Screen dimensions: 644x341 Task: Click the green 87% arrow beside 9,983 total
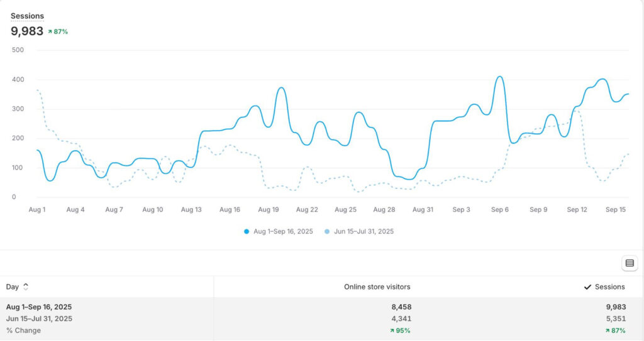point(50,31)
